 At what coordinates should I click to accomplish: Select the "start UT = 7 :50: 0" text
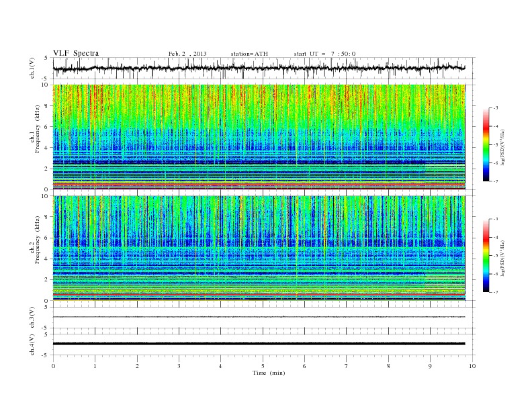click(324, 54)
